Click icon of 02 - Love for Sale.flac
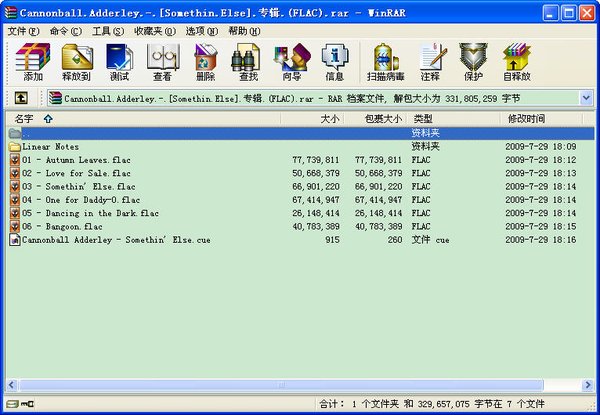 pos(15,173)
